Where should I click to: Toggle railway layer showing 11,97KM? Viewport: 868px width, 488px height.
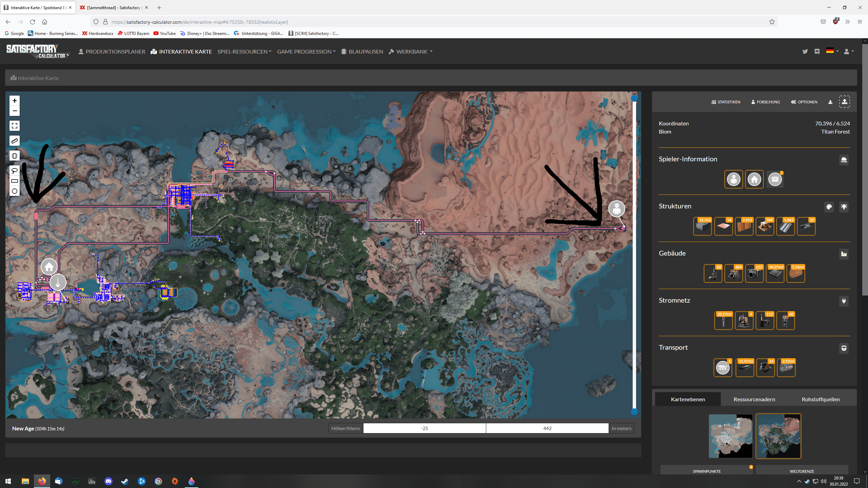745,368
